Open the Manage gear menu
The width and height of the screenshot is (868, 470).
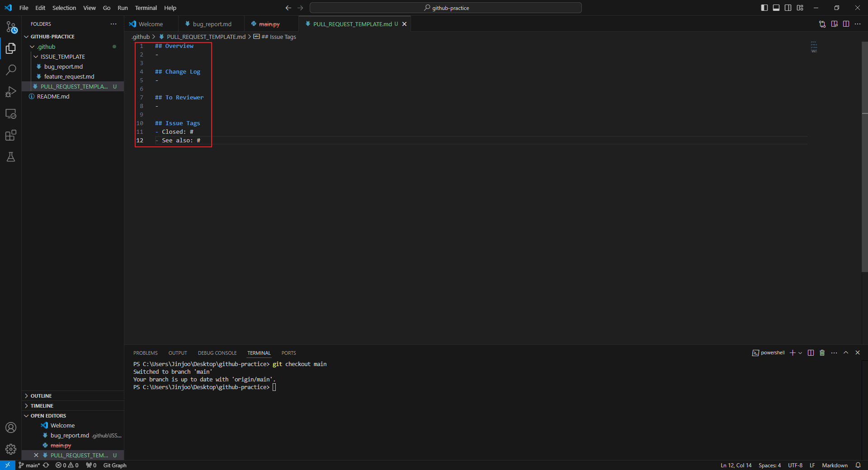pyautogui.click(x=11, y=449)
